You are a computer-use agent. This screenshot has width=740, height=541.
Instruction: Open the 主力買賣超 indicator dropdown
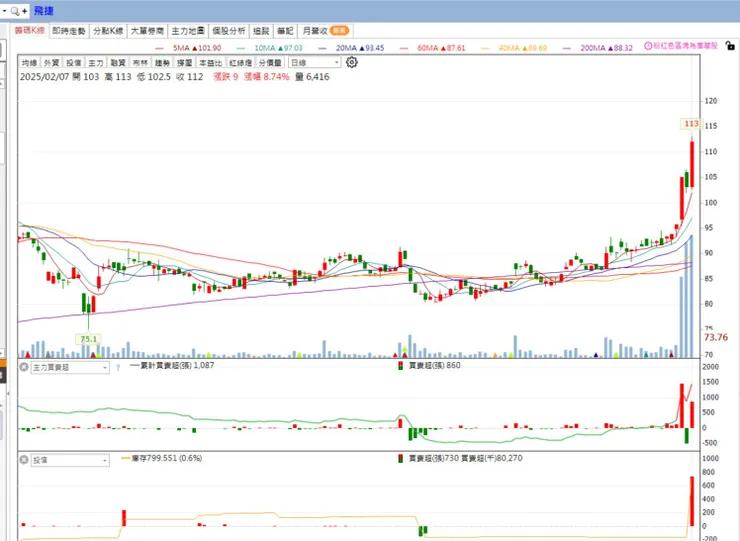(x=70, y=367)
